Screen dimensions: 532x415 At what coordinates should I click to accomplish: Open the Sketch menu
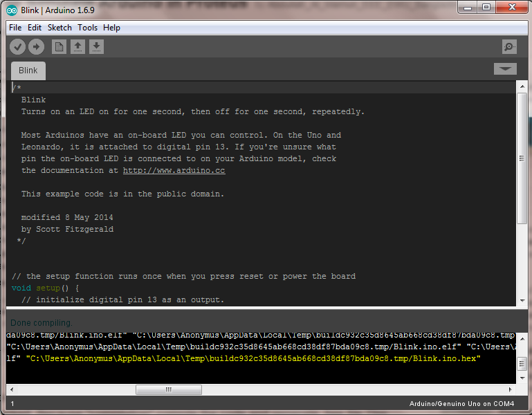59,28
